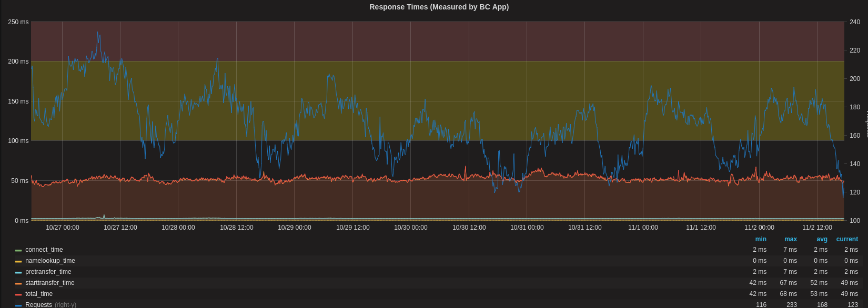Click the 120 right axis label
The width and height of the screenshot is (868, 308).
[x=855, y=192]
